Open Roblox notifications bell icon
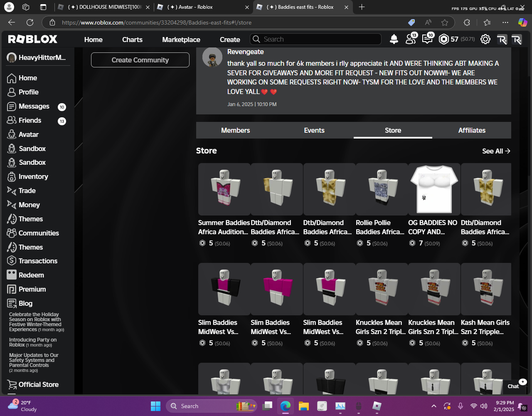This screenshot has height=416, width=532. [394, 39]
